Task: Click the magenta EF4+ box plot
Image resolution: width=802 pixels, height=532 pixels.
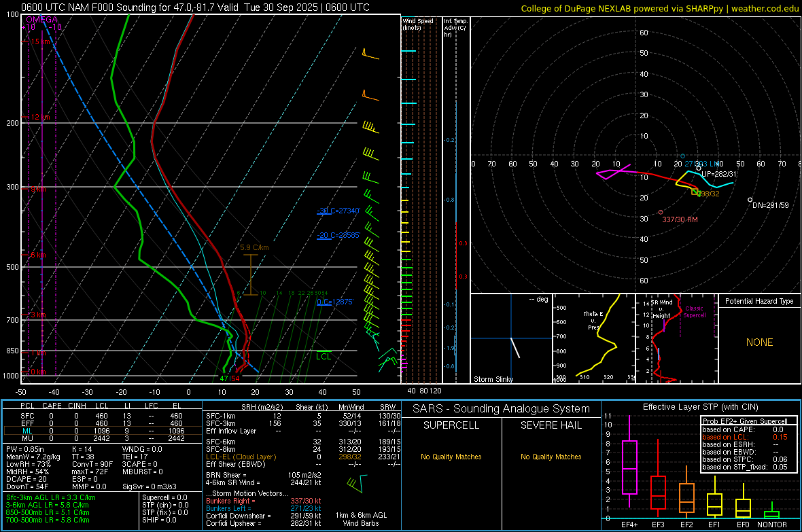Action: click(629, 467)
